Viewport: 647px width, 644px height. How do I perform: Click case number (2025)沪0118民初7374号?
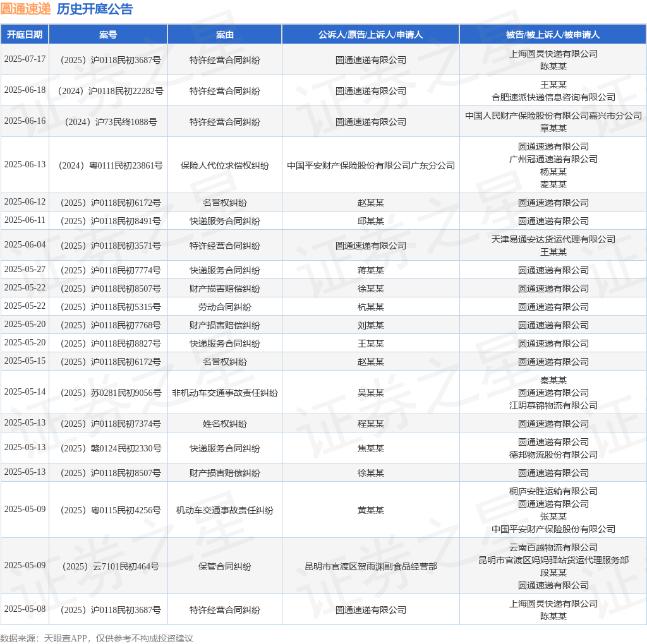point(111,424)
